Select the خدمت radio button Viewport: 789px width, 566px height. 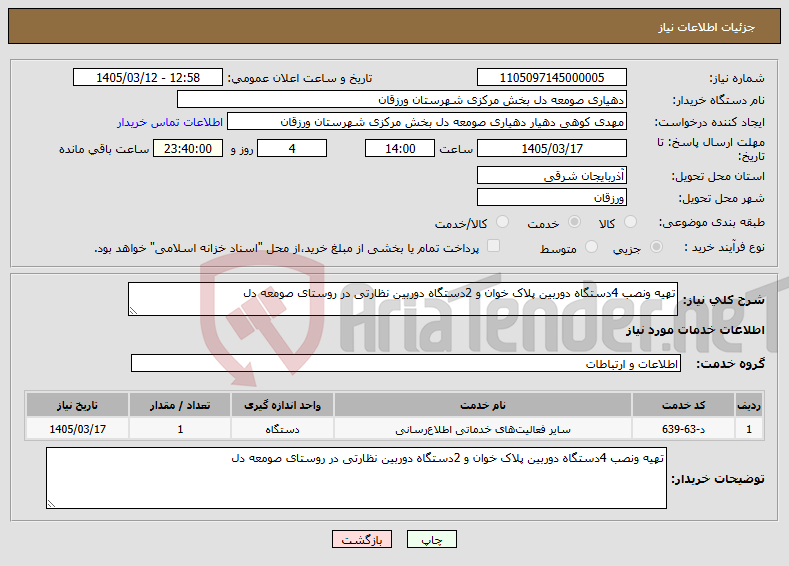point(574,222)
